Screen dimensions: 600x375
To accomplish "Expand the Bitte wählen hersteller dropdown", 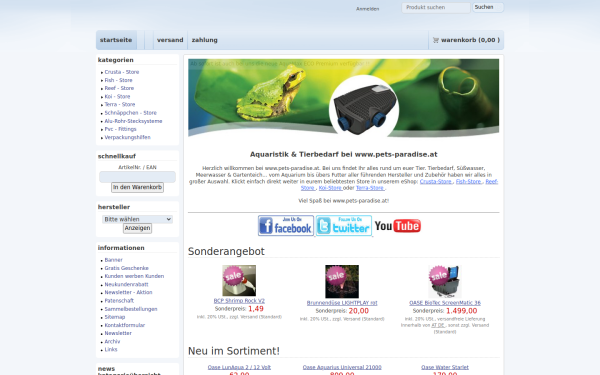I will point(137,219).
